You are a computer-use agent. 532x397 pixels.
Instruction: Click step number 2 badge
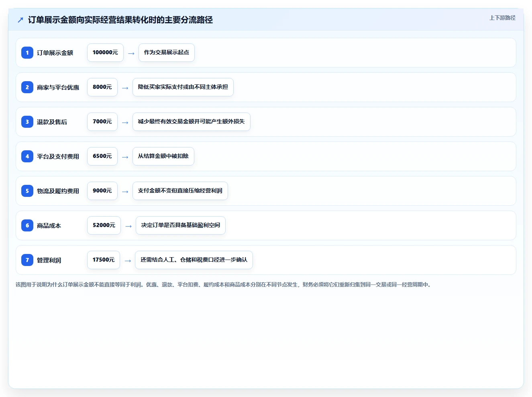point(27,87)
